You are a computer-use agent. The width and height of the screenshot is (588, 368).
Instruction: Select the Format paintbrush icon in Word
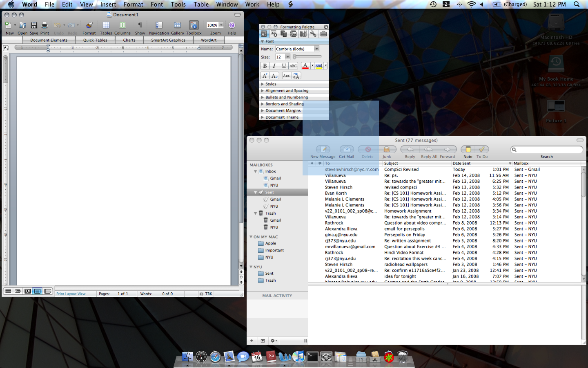click(89, 25)
